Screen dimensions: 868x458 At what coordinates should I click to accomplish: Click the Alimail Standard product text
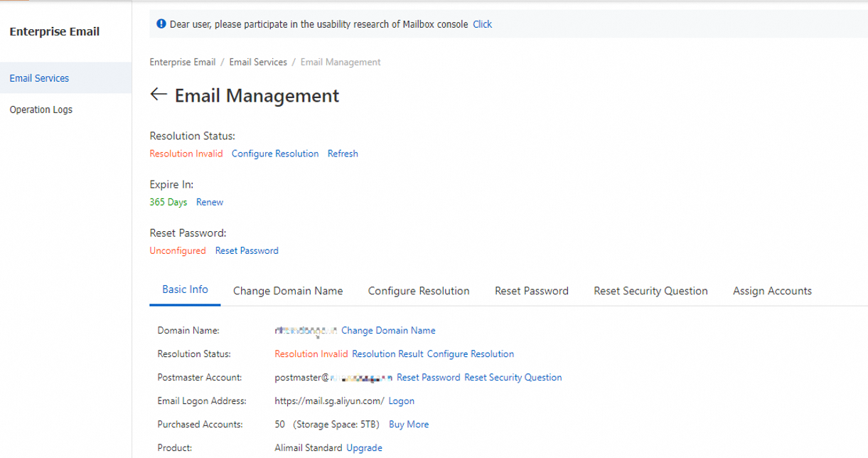point(309,447)
